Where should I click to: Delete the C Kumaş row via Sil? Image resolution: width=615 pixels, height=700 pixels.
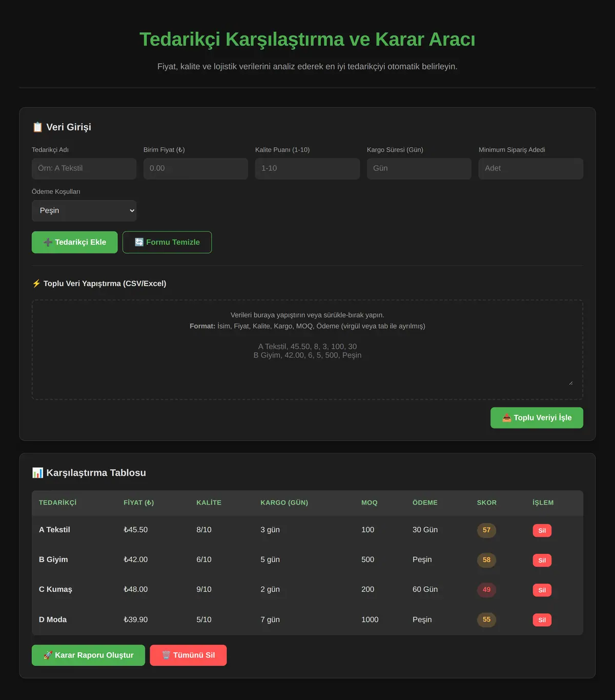pyautogui.click(x=542, y=590)
